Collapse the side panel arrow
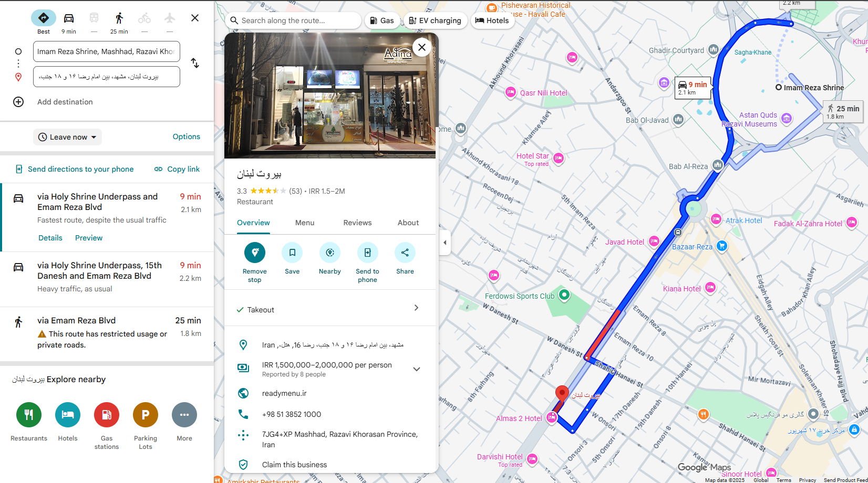Viewport: 868px width, 483px height. pyautogui.click(x=445, y=243)
